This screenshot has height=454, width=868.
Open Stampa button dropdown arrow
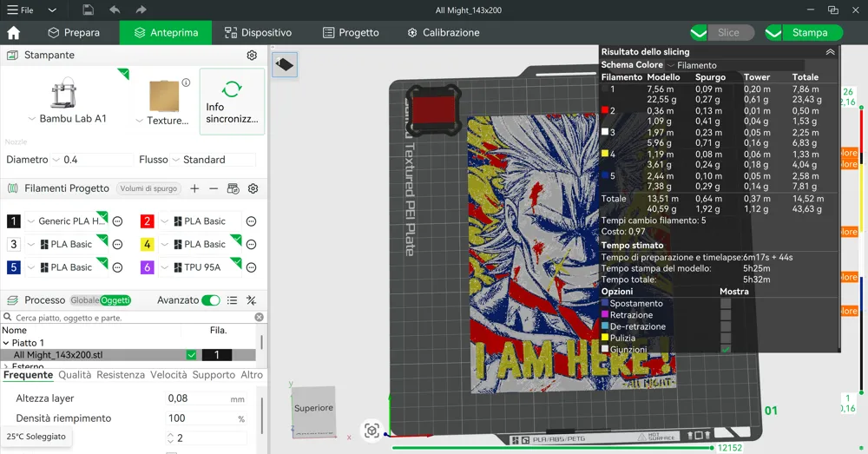tap(773, 33)
